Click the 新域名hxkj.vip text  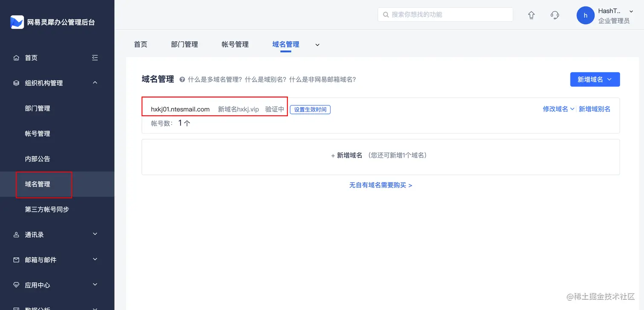click(x=239, y=109)
